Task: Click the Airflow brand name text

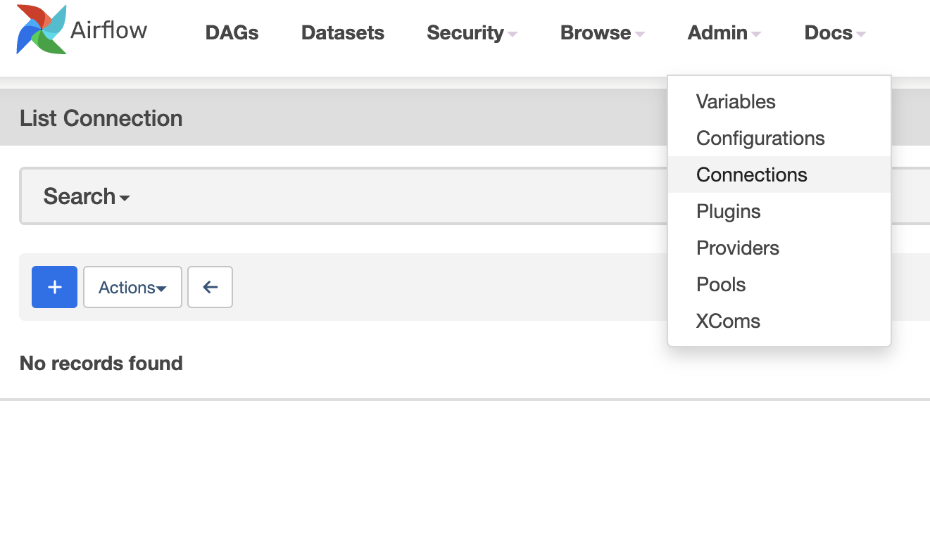Action: 109,30
